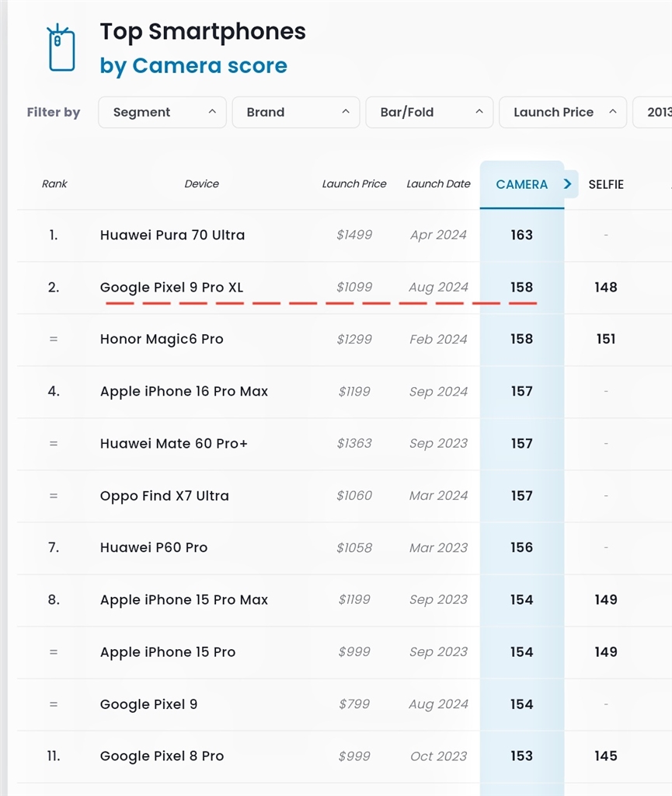The width and height of the screenshot is (672, 796).
Task: Expand the Brand filter dropdown
Action: click(296, 112)
